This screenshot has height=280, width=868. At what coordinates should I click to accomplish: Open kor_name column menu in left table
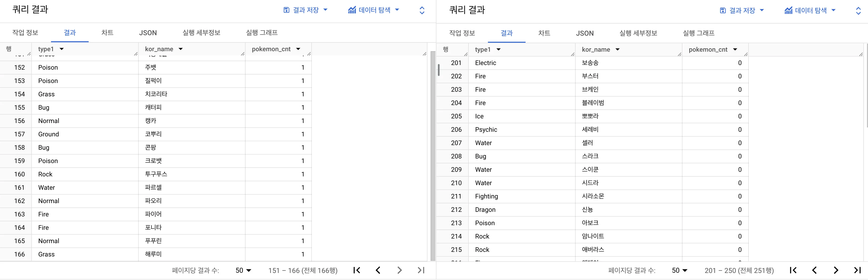point(181,49)
